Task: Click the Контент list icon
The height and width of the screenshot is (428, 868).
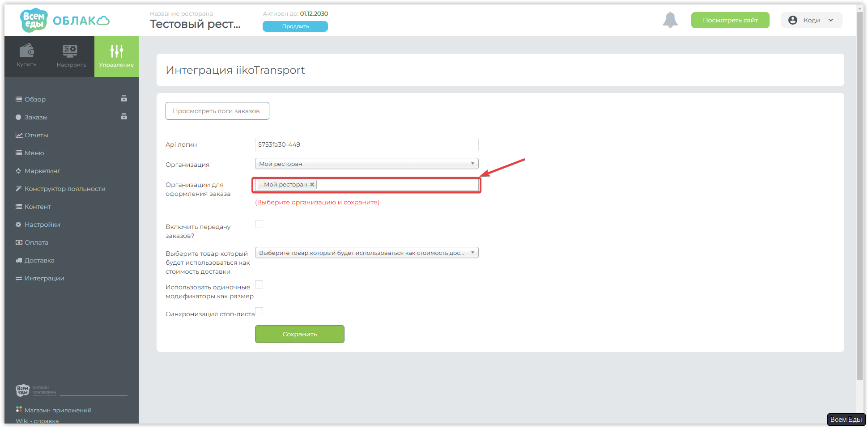Action: (19, 207)
